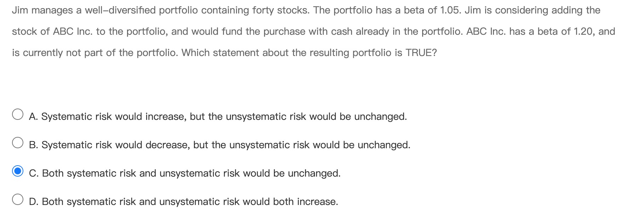Click the "B." letter label

coord(34,145)
